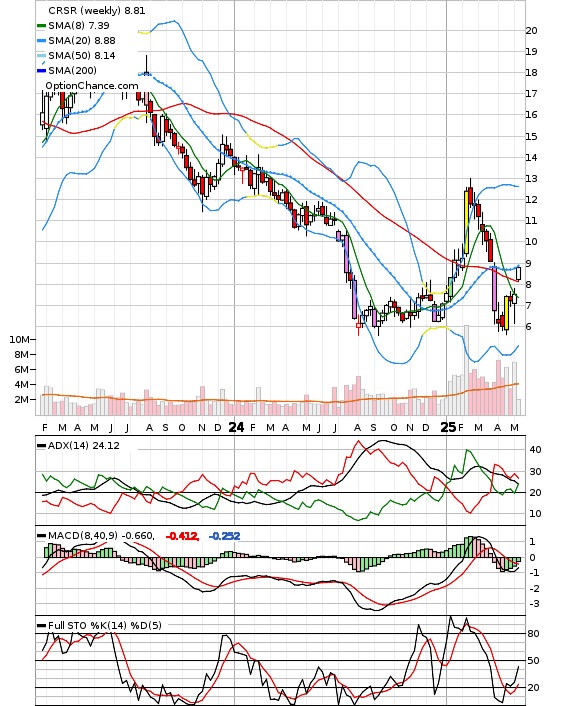Click the blue SMA(20) legend swatch
The height and width of the screenshot is (706, 566).
point(41,41)
